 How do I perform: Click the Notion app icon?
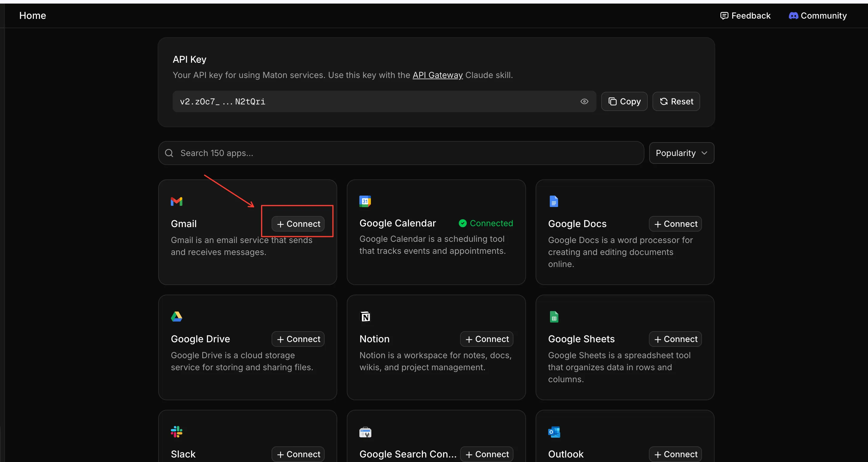pos(365,317)
